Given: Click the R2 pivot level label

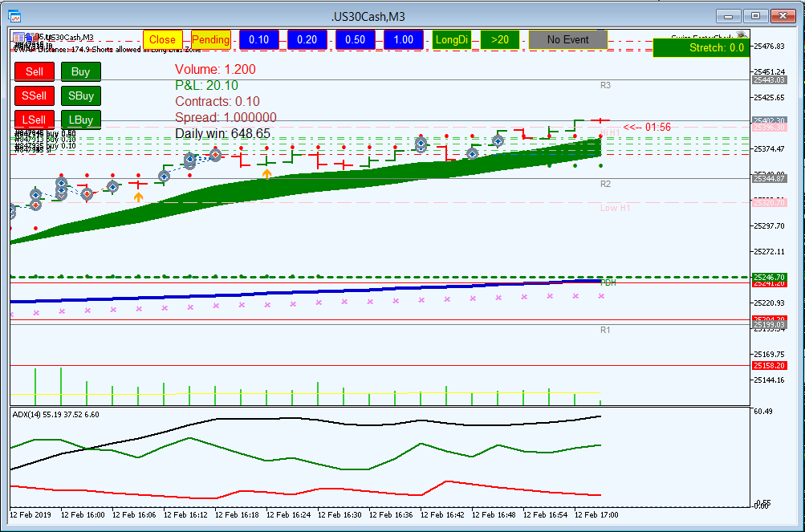Looking at the screenshot, I should pos(605,184).
